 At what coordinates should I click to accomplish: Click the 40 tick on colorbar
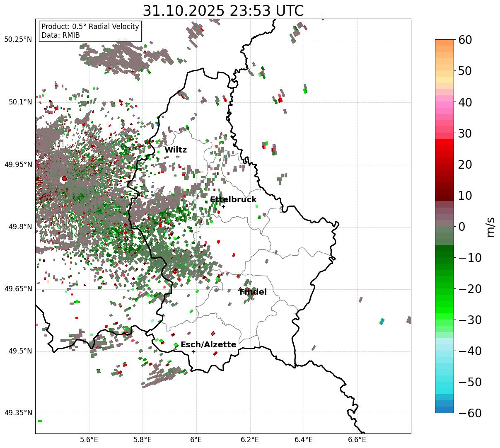465,102
